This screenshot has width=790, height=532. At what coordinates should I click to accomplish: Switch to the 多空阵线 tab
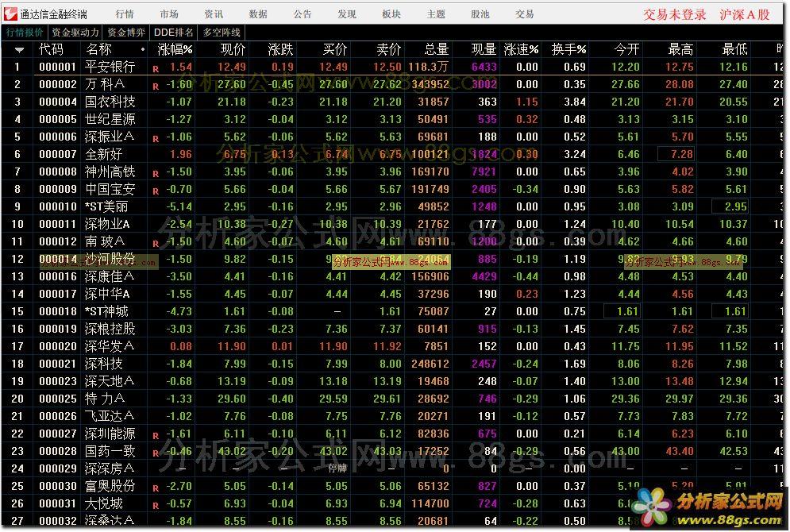coord(222,33)
